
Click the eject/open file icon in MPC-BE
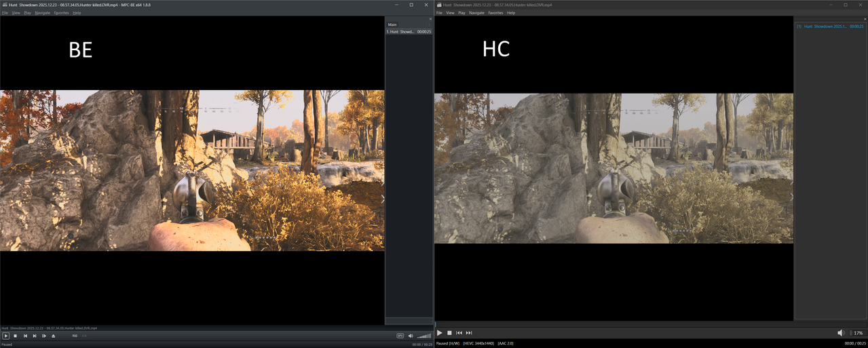(54, 336)
